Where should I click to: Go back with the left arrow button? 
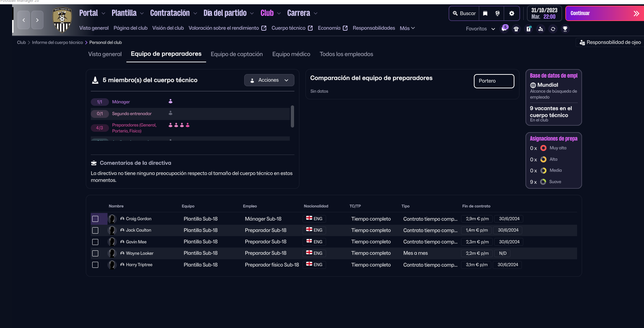coord(24,20)
